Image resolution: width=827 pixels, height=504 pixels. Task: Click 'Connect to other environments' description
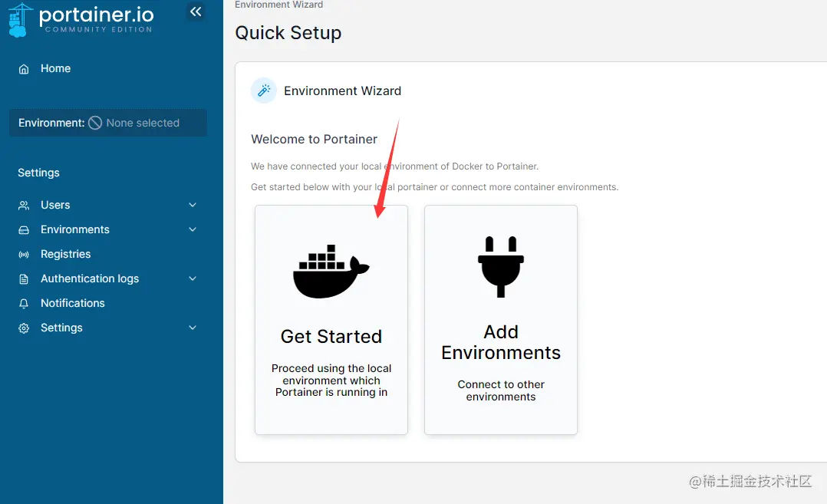point(501,390)
